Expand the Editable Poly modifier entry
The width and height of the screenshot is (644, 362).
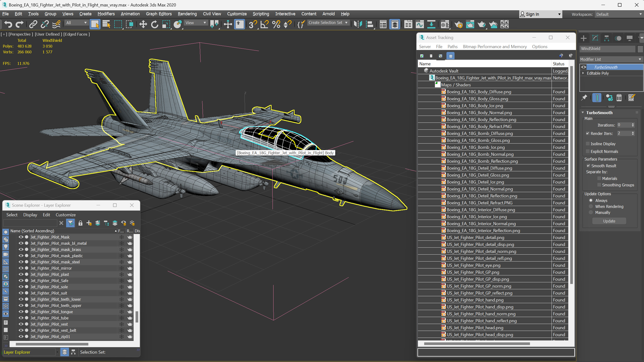point(583,73)
